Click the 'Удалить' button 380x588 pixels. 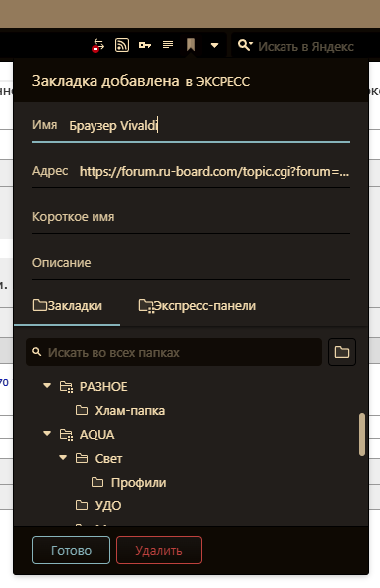(x=159, y=550)
